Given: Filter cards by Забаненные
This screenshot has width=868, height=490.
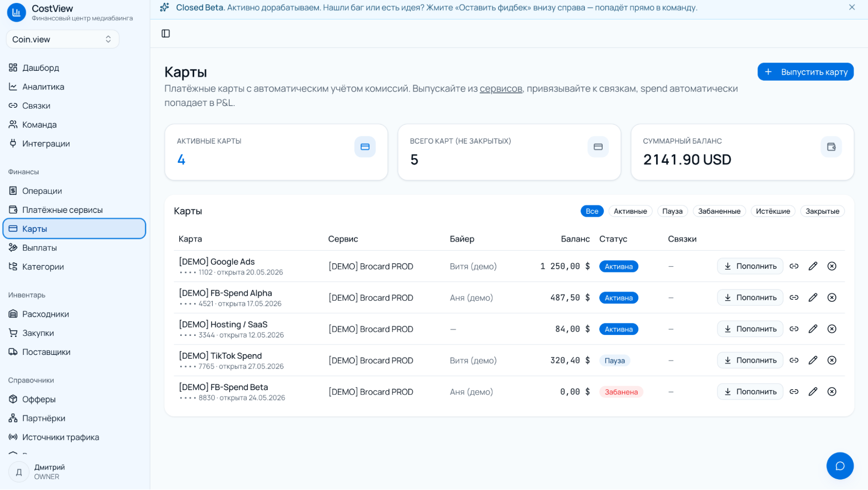Looking at the screenshot, I should 719,211.
